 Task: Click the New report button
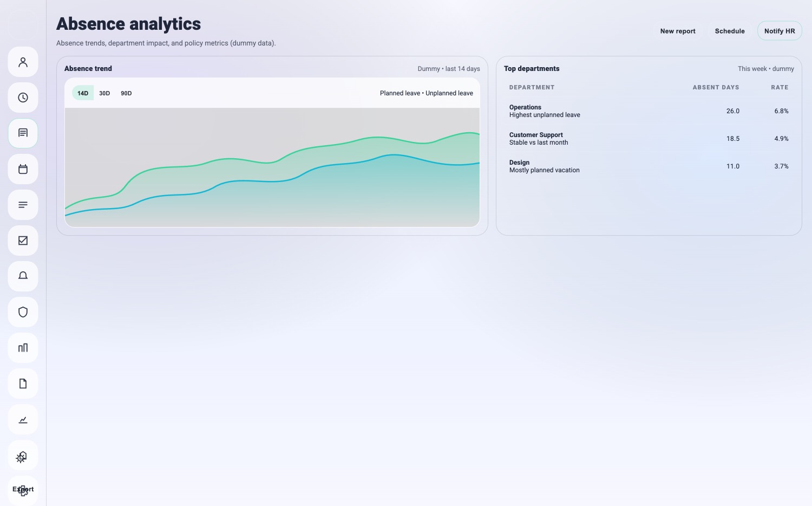coord(678,31)
